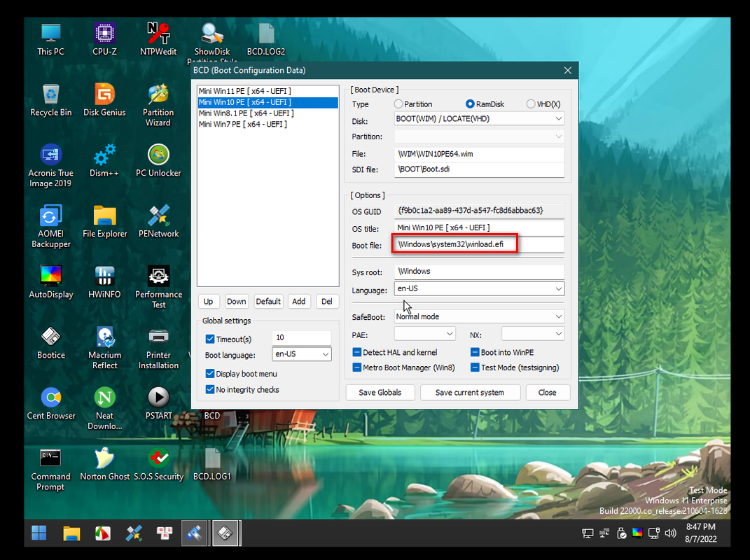Launch PC Unlocker
This screenshot has width=750, height=560.
[x=158, y=161]
